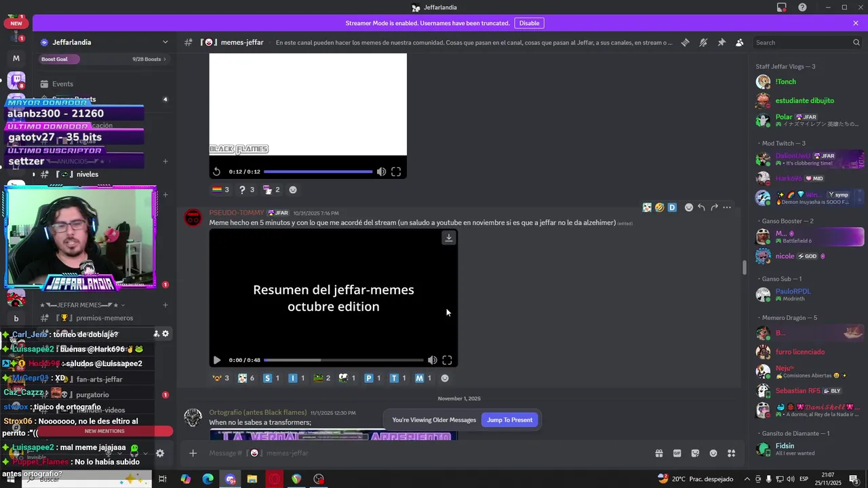Open user settings gear icon
The image size is (868, 488).
pyautogui.click(x=160, y=453)
